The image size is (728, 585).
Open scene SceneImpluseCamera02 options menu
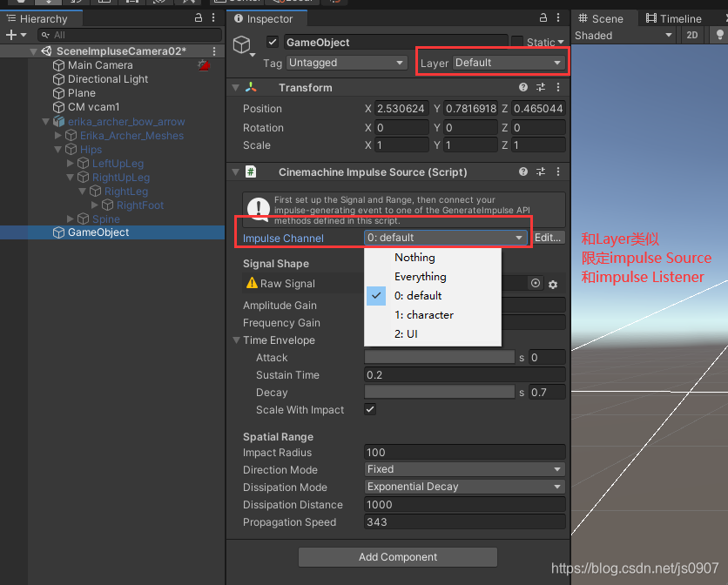click(214, 51)
